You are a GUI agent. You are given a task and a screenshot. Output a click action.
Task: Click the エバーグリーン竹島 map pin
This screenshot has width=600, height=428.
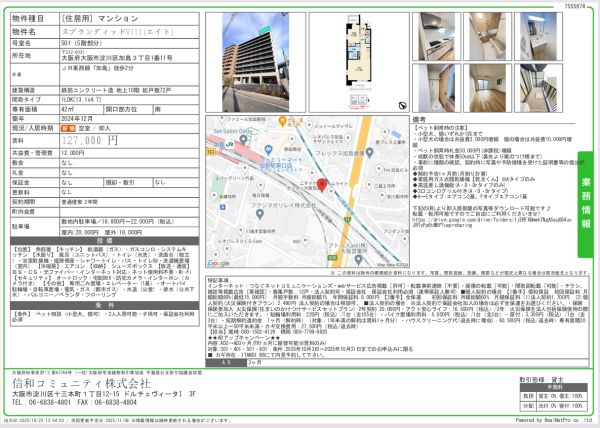245,168
